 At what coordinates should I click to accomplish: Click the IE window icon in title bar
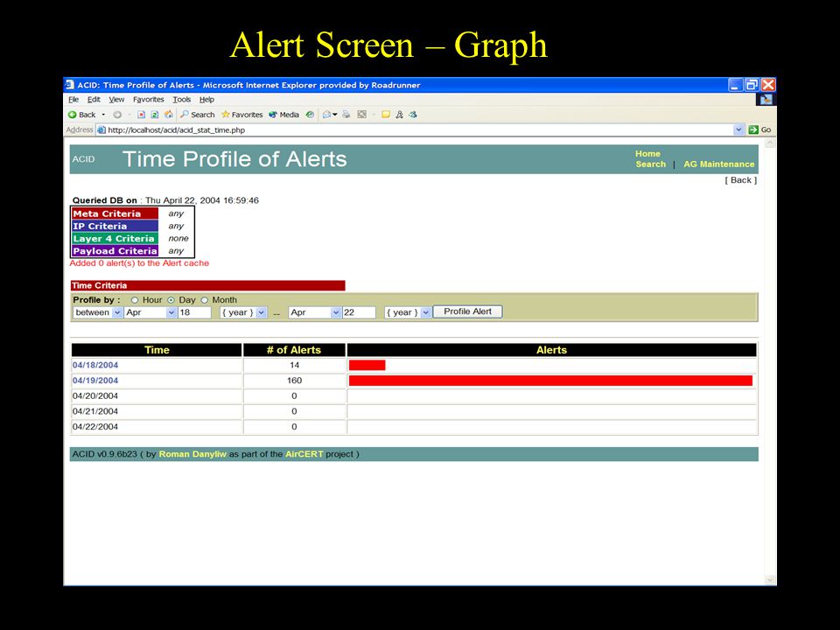click(69, 85)
